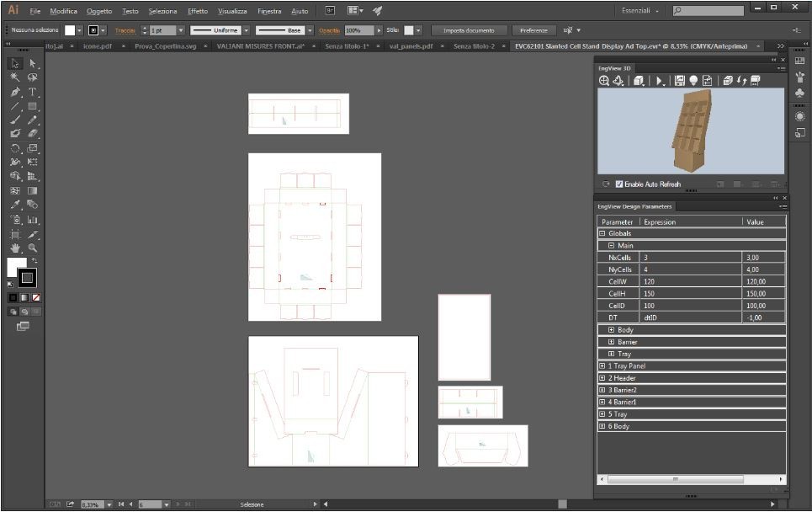The image size is (812, 512).
Task: Open the Effetto menu
Action: 198,12
